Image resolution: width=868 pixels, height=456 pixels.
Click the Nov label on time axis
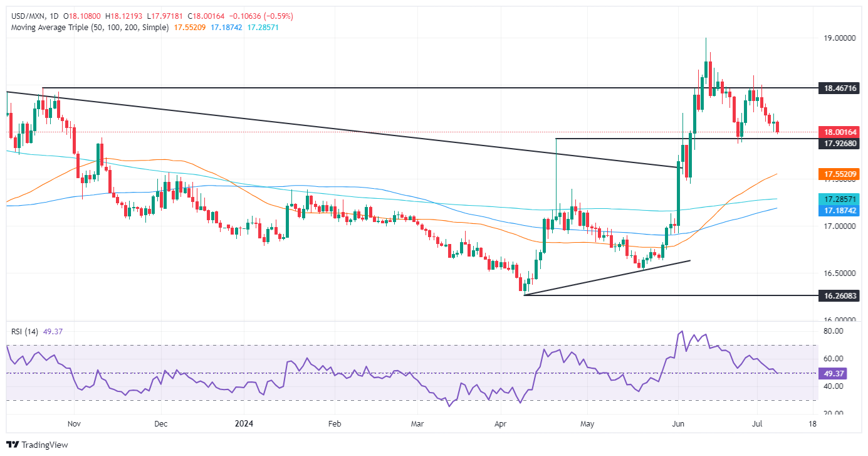pos(73,423)
